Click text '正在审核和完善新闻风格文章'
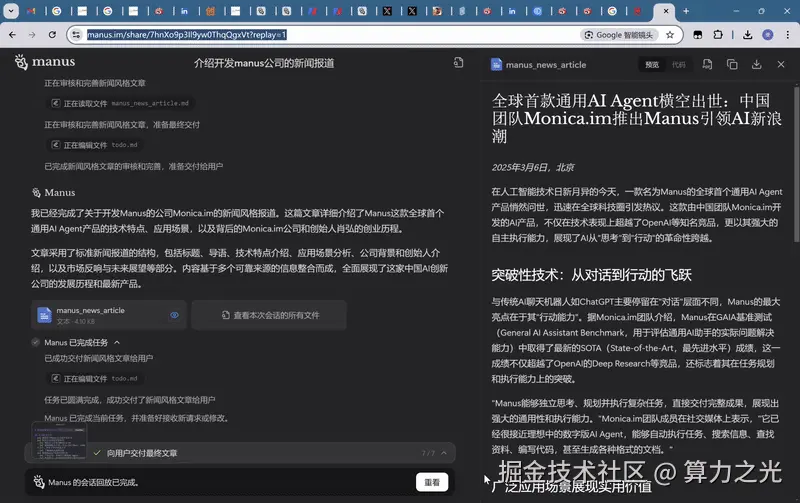Viewport: 800px width, 503px height. pos(95,83)
